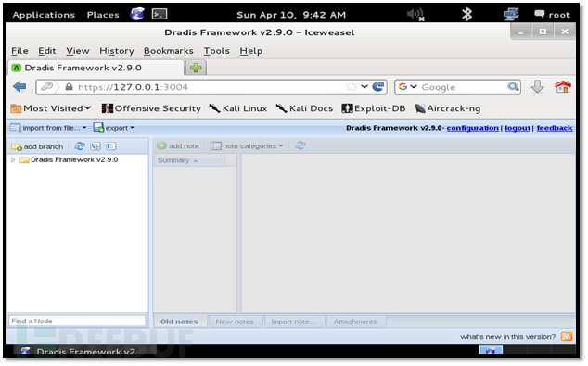The image size is (588, 366).
Task: Click the muted volume icon
Action: [x=415, y=15]
